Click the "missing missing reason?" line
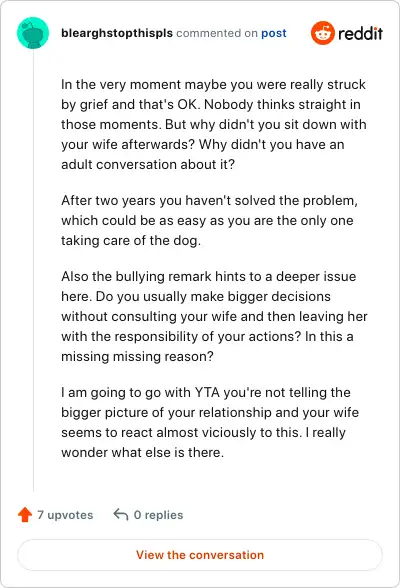This screenshot has height=588, width=400. pos(137,356)
